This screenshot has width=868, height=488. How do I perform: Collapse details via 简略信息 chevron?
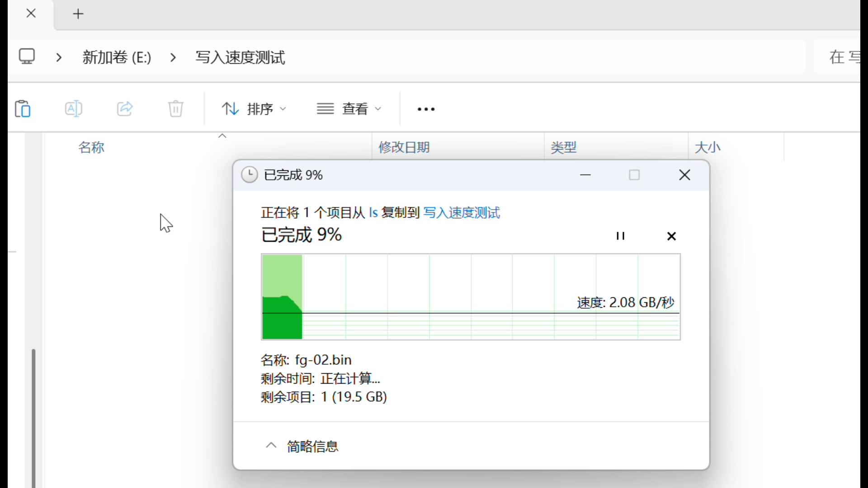[271, 446]
